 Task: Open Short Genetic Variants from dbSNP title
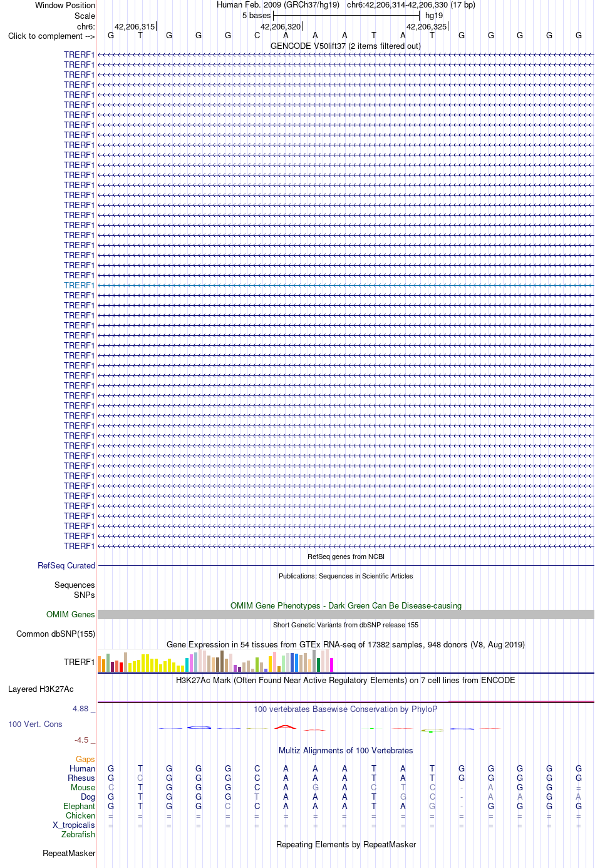[x=346, y=625]
